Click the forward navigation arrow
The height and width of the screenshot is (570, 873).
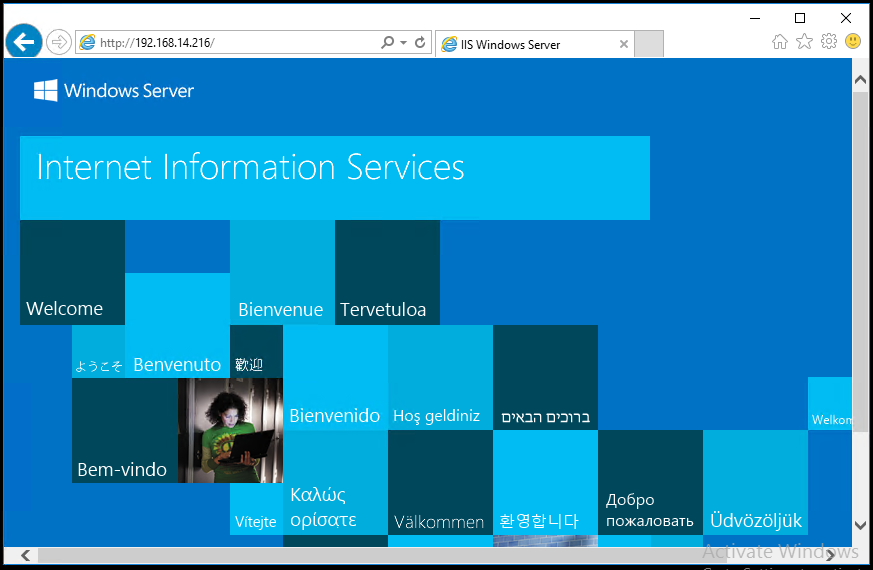pyautogui.click(x=58, y=42)
